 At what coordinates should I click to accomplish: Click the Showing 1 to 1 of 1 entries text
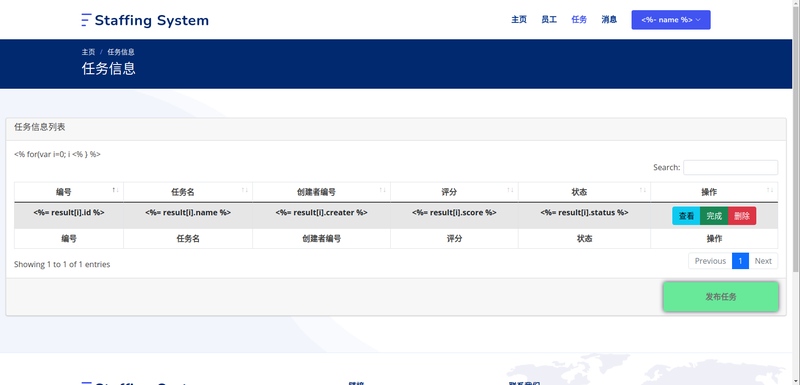tap(62, 264)
